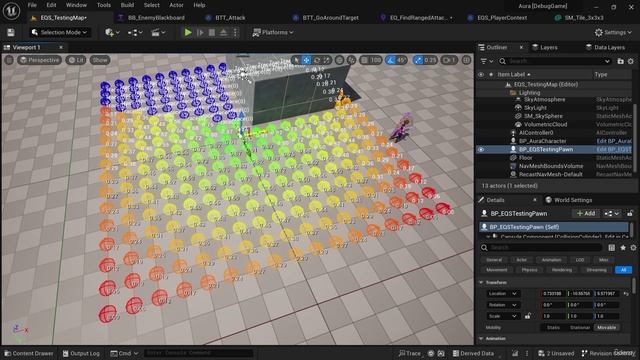Open Outliner filter options icon
Viewport: 640px width, 360px height.
(486, 61)
